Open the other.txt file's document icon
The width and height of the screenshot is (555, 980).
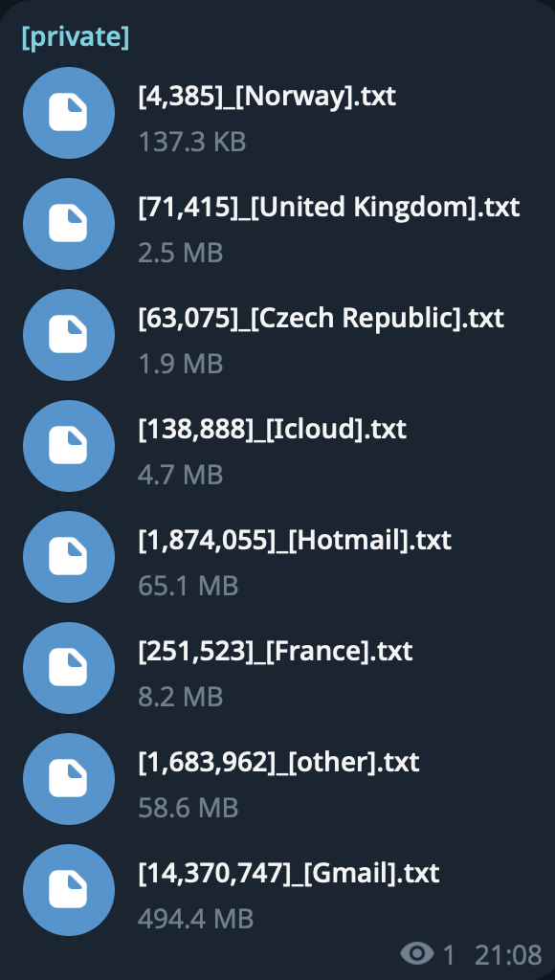click(69, 779)
